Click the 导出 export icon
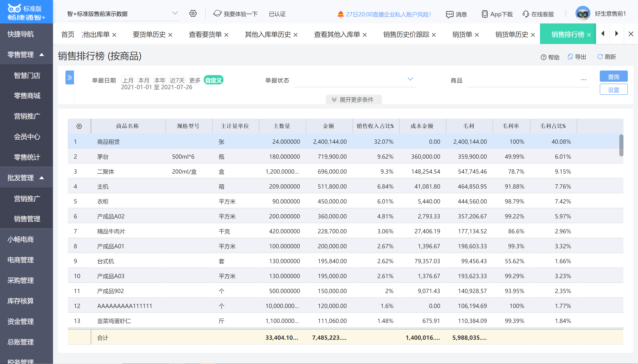 pos(570,57)
